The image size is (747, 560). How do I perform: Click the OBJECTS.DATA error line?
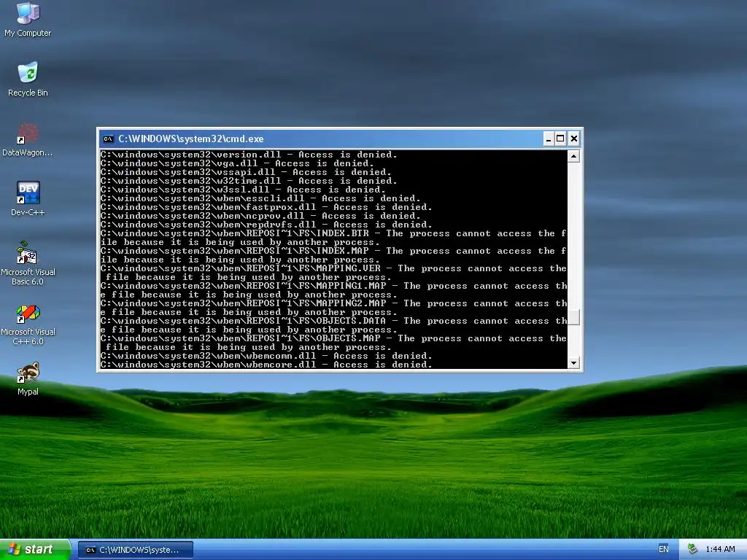pyautogui.click(x=333, y=325)
